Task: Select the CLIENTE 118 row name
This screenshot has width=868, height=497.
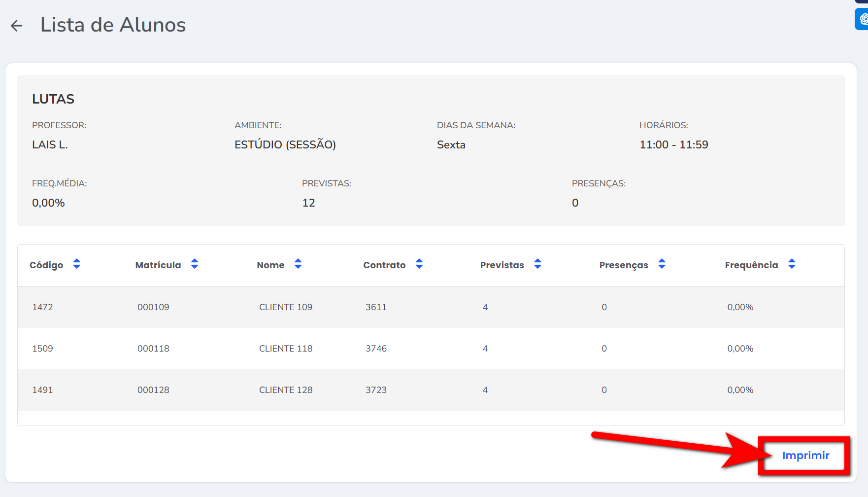Action: [286, 349]
